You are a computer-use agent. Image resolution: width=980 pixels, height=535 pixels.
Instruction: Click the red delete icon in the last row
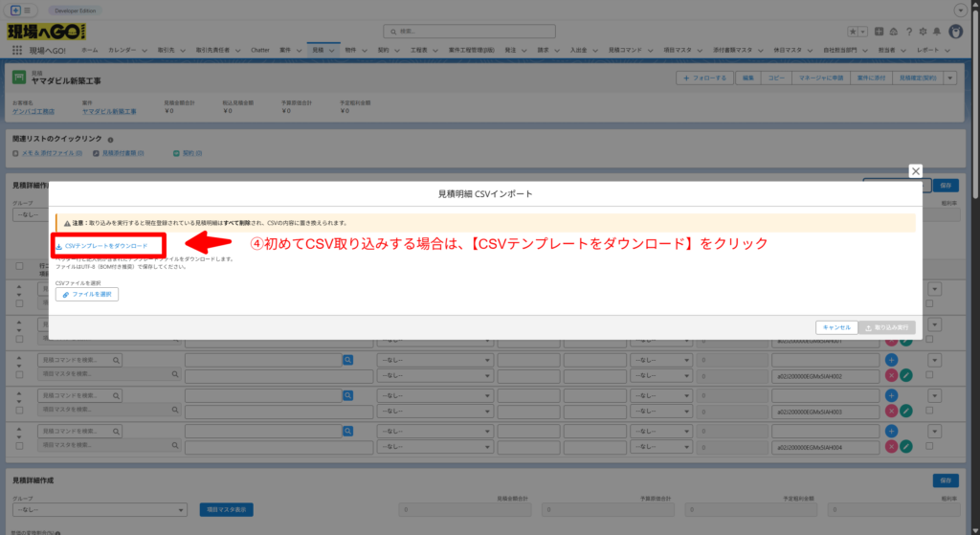click(x=892, y=447)
